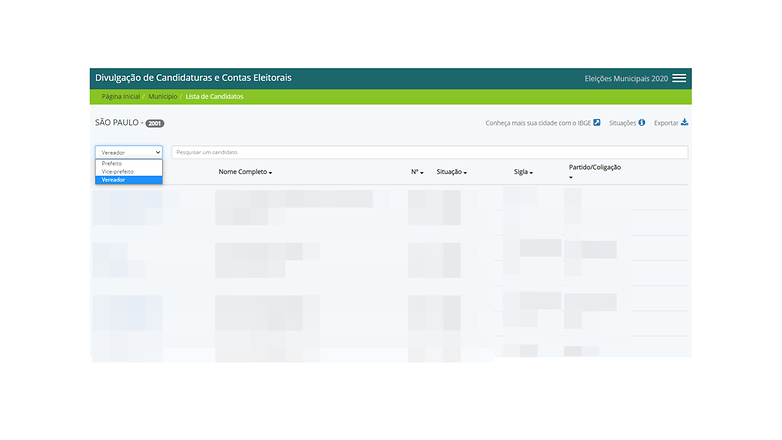Open Conheça mais sua cidade com o IBGE

(x=538, y=123)
